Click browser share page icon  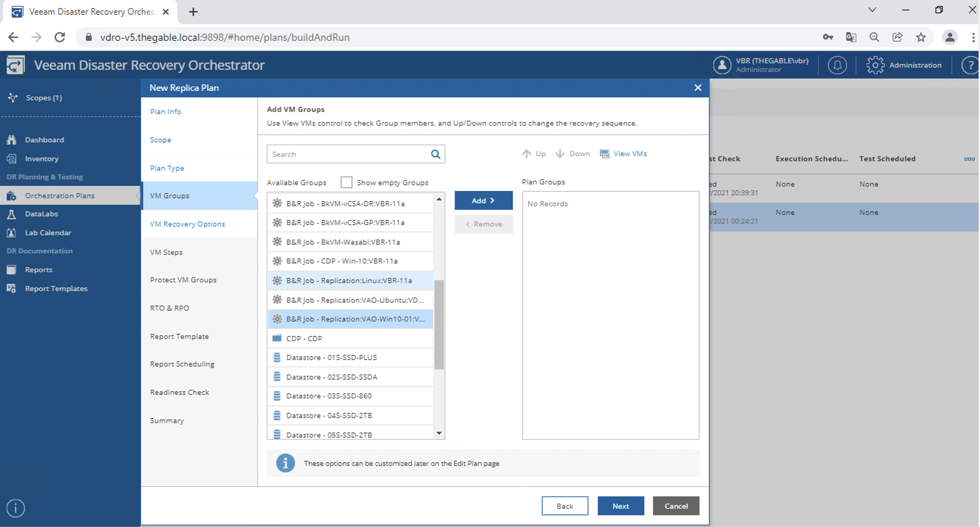898,37
